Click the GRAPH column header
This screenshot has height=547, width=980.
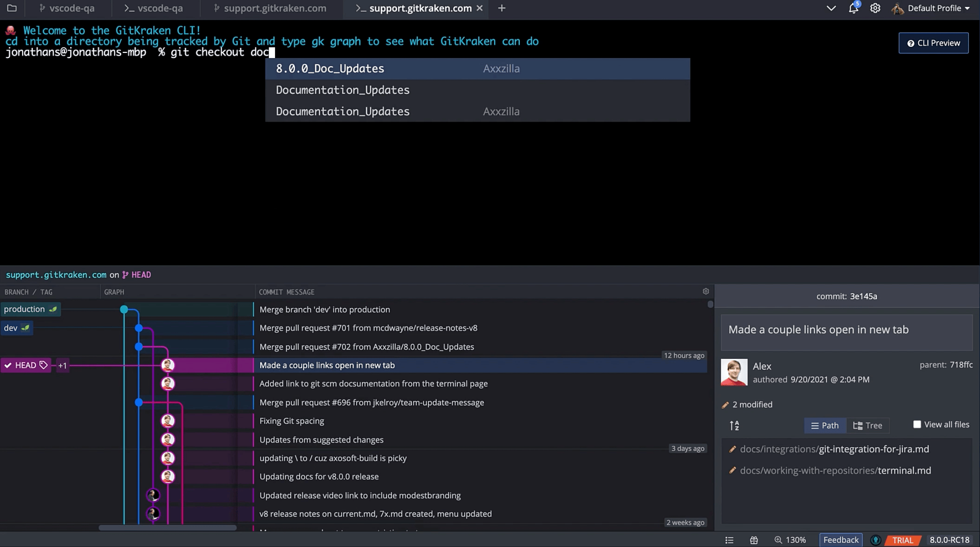(x=114, y=292)
